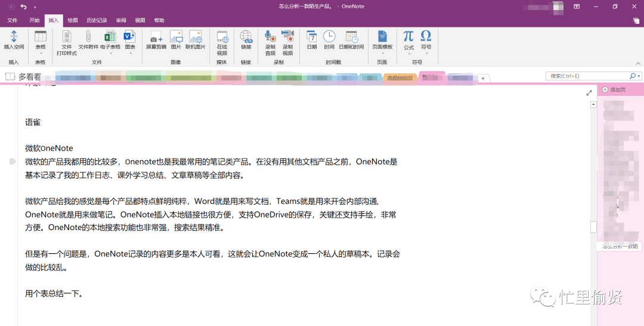Click the File Attachment (文件附件) paperclip icon

point(88,36)
